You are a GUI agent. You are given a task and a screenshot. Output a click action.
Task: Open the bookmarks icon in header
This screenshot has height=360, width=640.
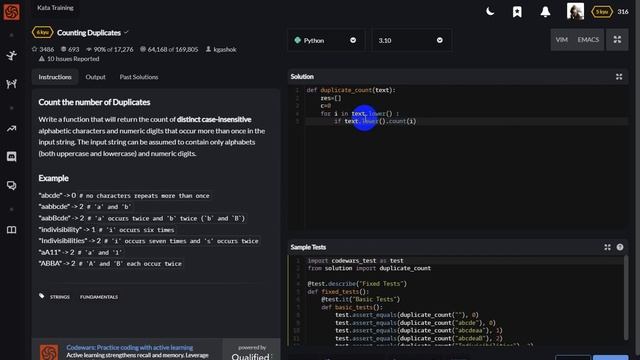(x=517, y=12)
